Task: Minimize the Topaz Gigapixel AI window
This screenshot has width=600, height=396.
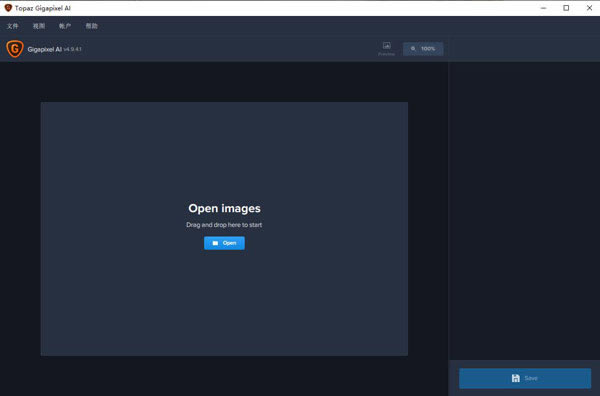Action: [543, 8]
